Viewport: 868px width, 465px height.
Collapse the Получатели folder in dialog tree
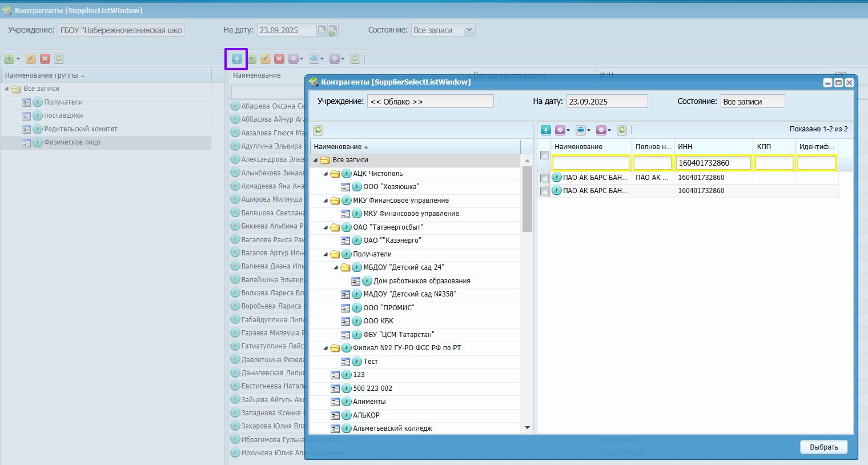pyautogui.click(x=326, y=254)
